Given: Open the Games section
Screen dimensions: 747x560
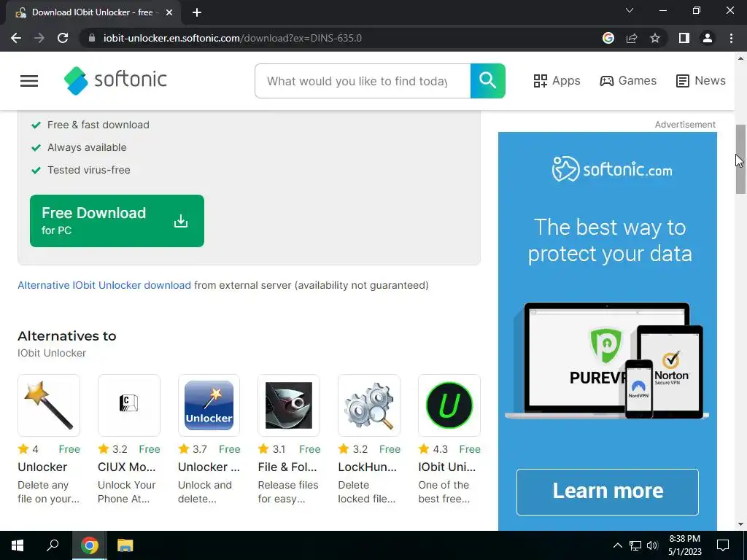Looking at the screenshot, I should [628, 80].
